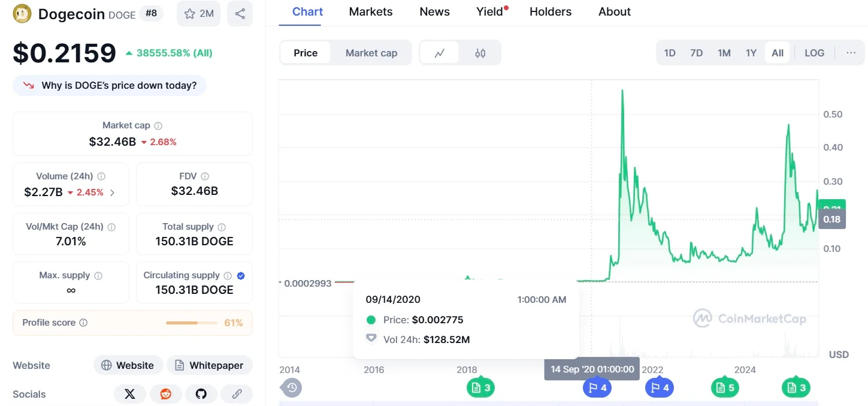Expand Volume (24h) details arrow
Screen dimensions: 868x406
pyautogui.click(x=113, y=193)
